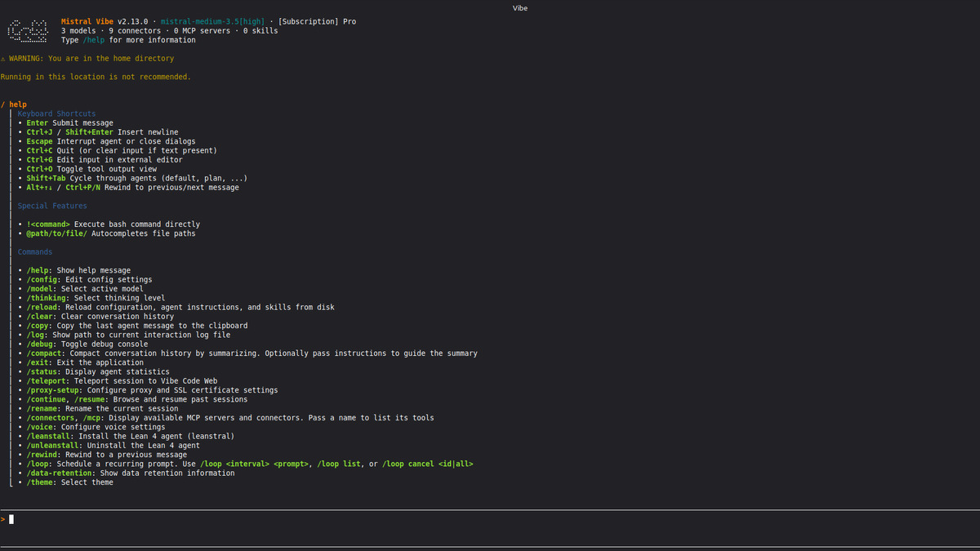Click the Alt+↑↓ rewind message line

pyautogui.click(x=128, y=187)
